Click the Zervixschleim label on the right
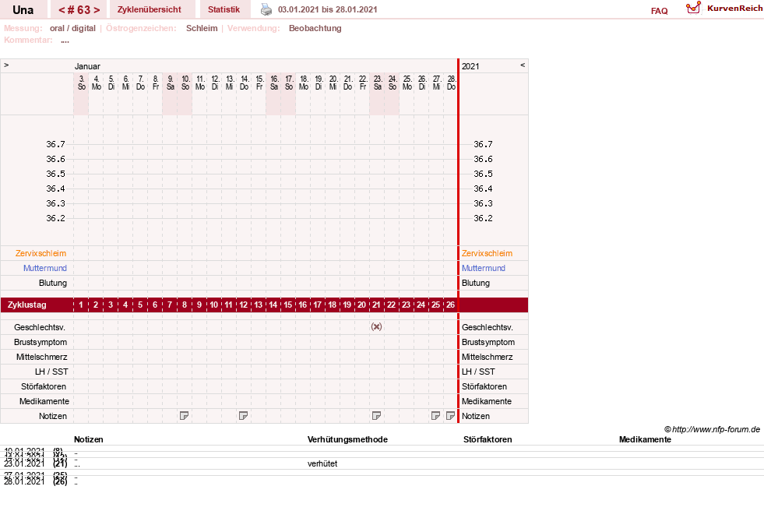Image resolution: width=764 pixels, height=532 pixels. coord(487,253)
